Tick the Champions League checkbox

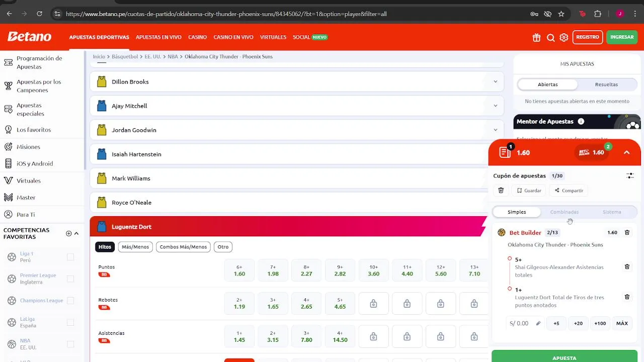pos(70,301)
